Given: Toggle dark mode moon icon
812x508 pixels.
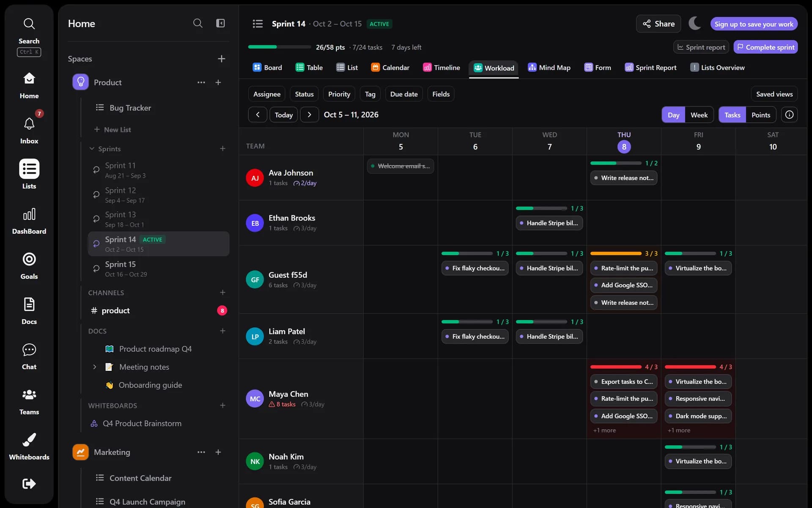Looking at the screenshot, I should [x=695, y=23].
